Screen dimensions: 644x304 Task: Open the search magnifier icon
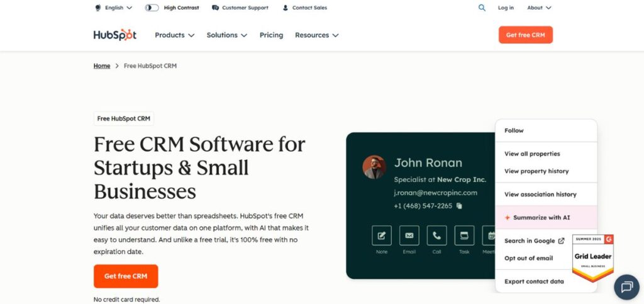(x=482, y=8)
